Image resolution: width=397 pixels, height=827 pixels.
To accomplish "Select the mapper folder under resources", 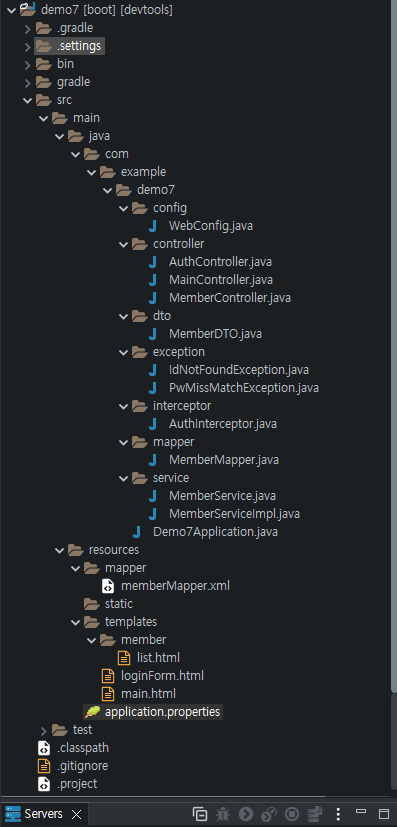I will coord(125,568).
